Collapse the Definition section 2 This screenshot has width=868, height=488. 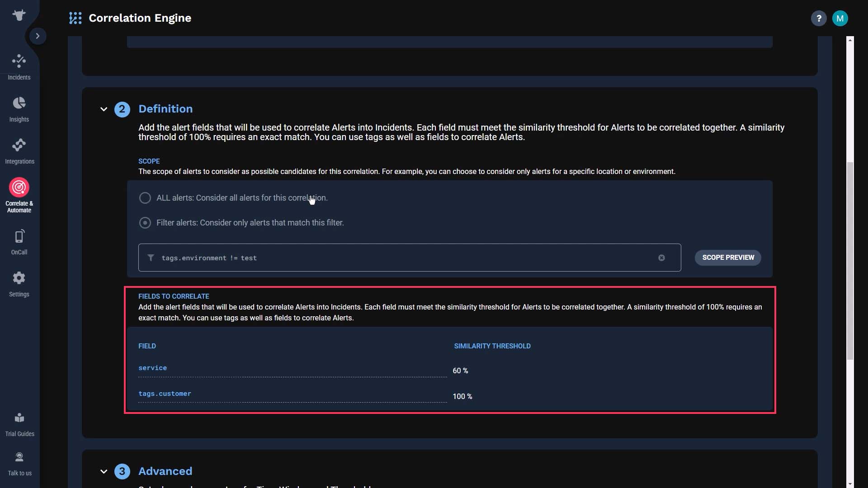click(x=104, y=108)
